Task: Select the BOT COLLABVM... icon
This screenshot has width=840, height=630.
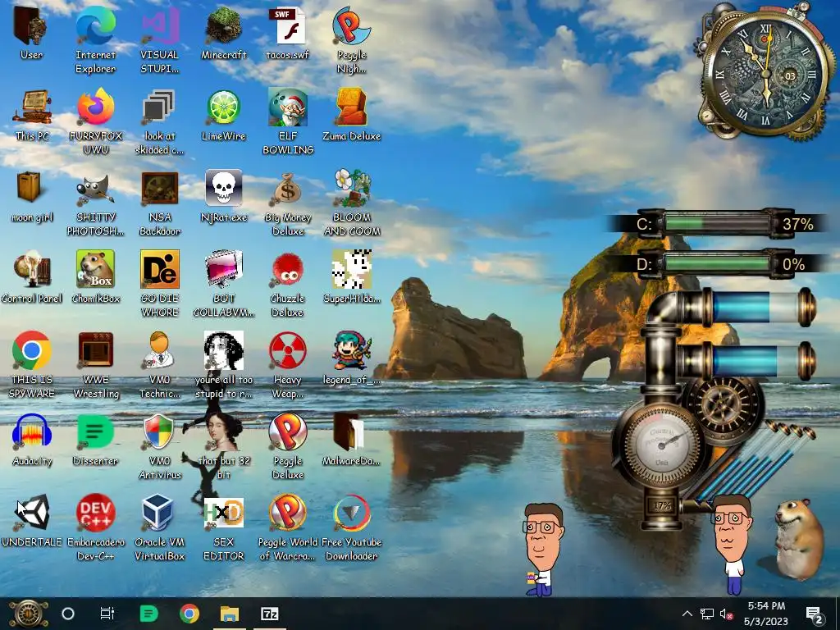Action: click(x=223, y=269)
